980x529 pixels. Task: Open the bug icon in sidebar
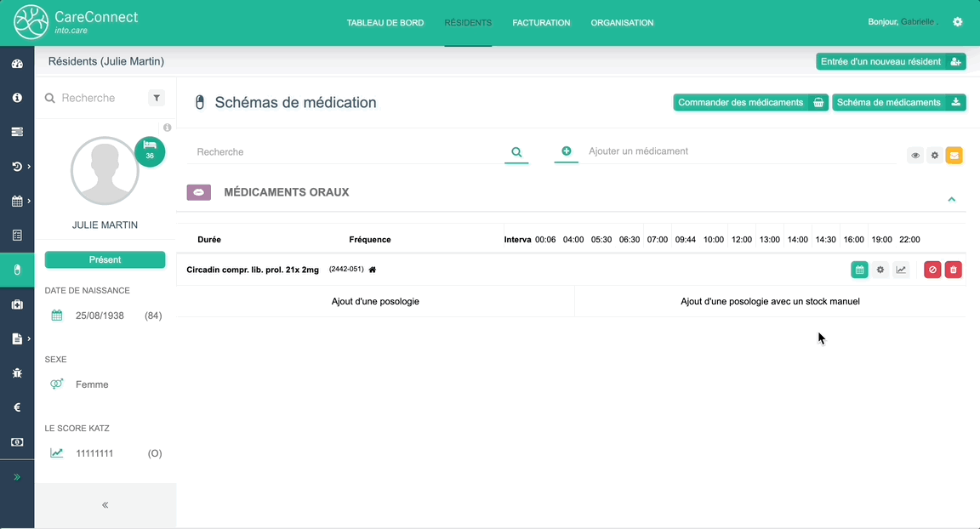point(17,373)
